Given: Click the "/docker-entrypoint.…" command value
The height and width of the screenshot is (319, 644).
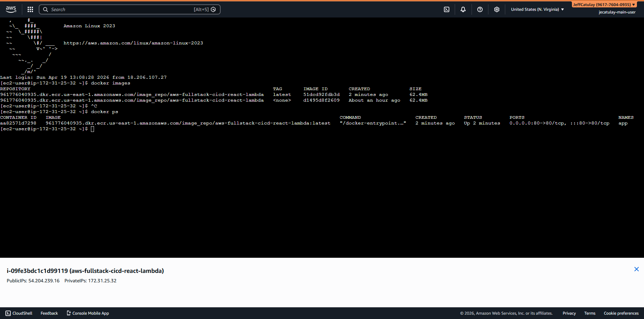Looking at the screenshot, I should tap(373, 123).
